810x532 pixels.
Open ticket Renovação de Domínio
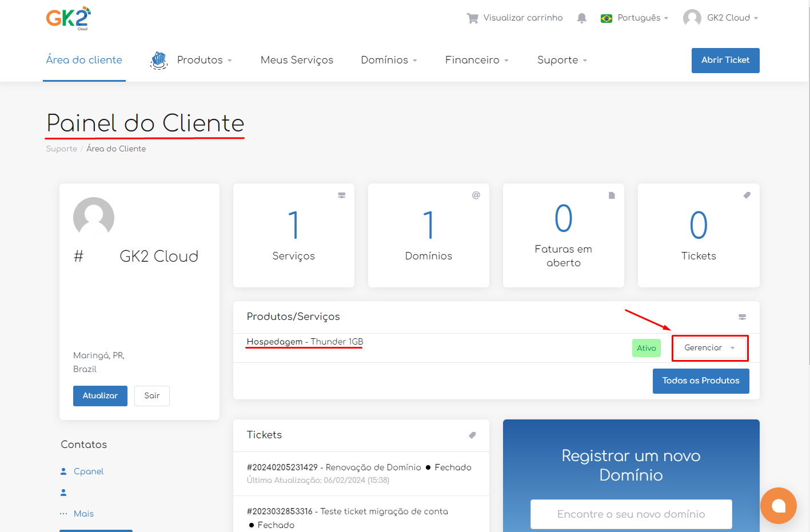point(334,467)
